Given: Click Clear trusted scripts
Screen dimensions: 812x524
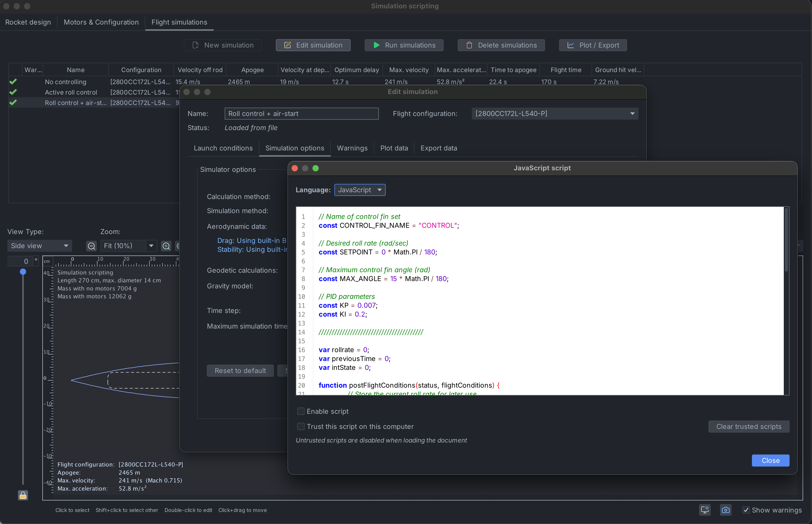Looking at the screenshot, I should (x=748, y=426).
